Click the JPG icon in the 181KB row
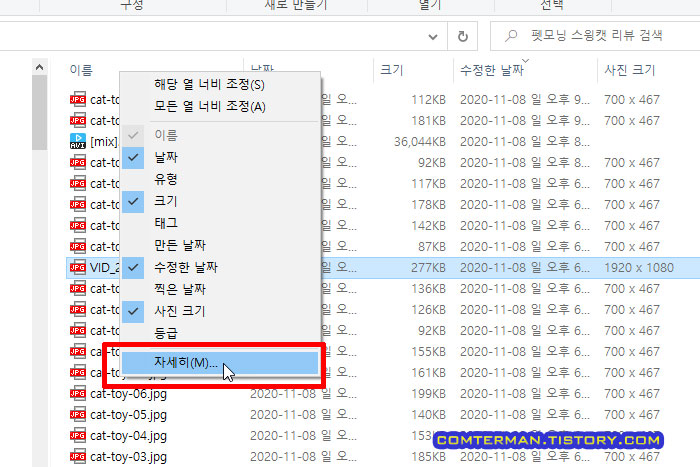This screenshot has height=467, width=700. coord(78,121)
